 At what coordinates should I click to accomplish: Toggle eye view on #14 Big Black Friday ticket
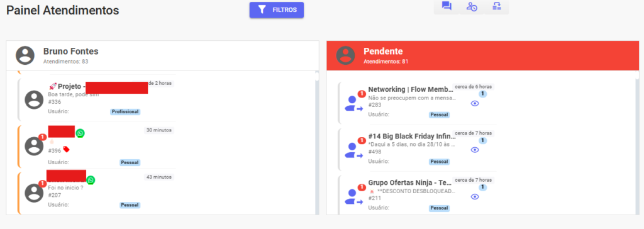coord(475,150)
